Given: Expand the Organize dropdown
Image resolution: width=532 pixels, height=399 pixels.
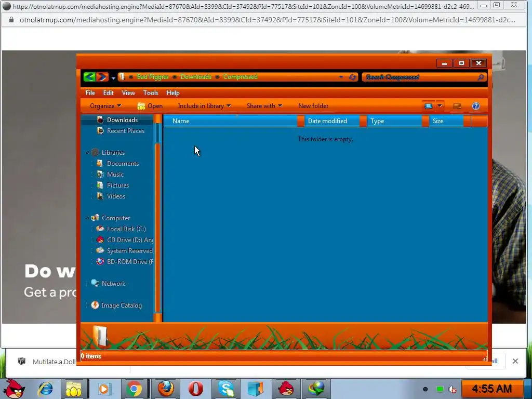Looking at the screenshot, I should pos(105,106).
